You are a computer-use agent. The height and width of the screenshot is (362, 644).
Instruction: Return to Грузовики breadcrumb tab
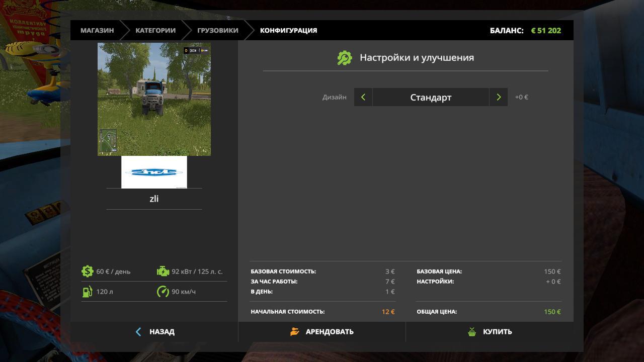(217, 30)
